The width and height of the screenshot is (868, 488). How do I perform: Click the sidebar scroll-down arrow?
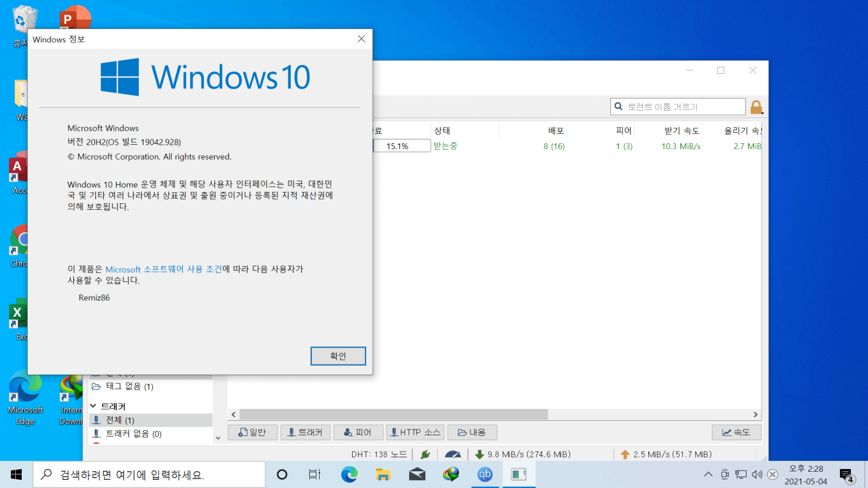(218, 438)
